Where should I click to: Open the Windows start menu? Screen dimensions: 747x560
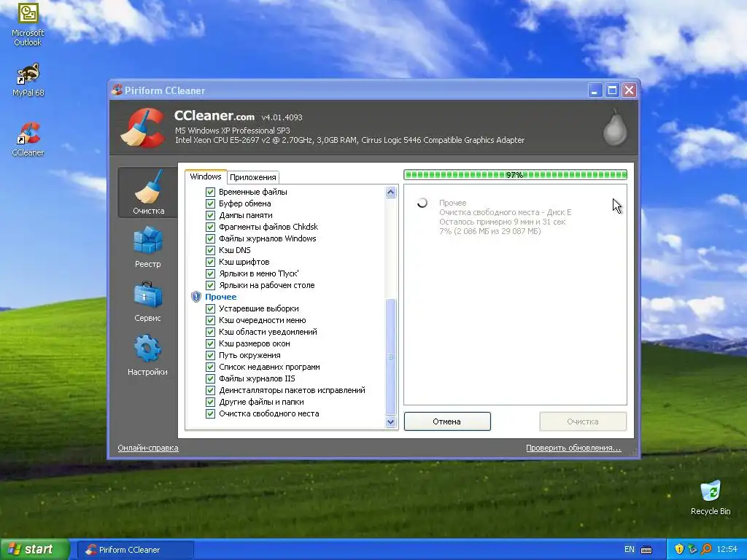(34, 549)
